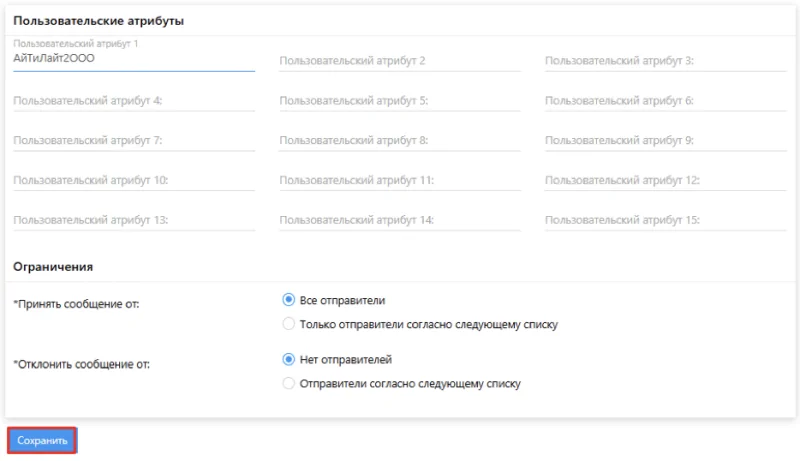The width and height of the screenshot is (800, 461).
Task: Focus the Пользовательский атрибут 14 field
Action: tap(400, 220)
